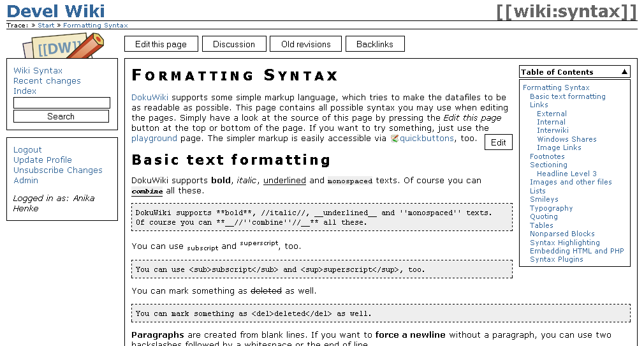644x346 pixels.
Task: Jump to Basic text formatting in contents
Action: 567,96
